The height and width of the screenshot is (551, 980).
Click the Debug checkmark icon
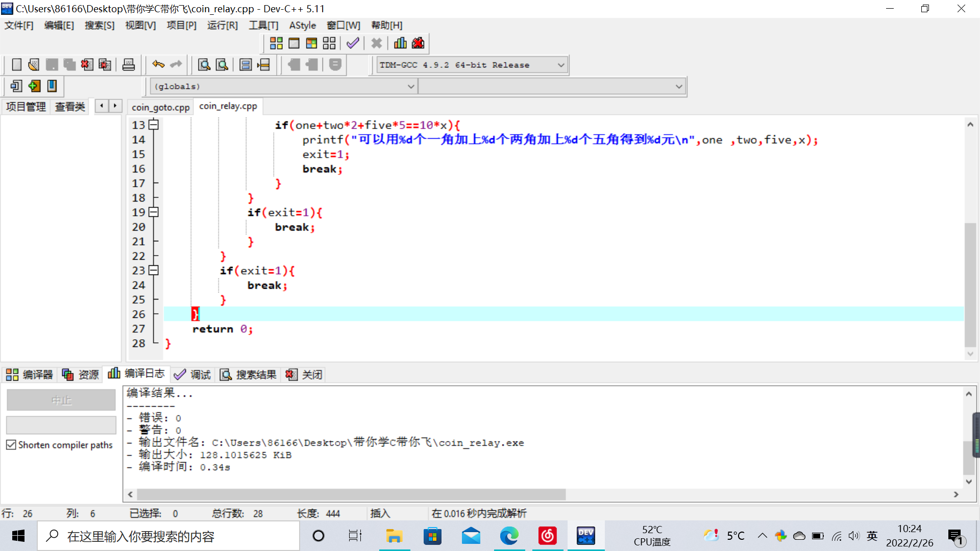tap(353, 43)
